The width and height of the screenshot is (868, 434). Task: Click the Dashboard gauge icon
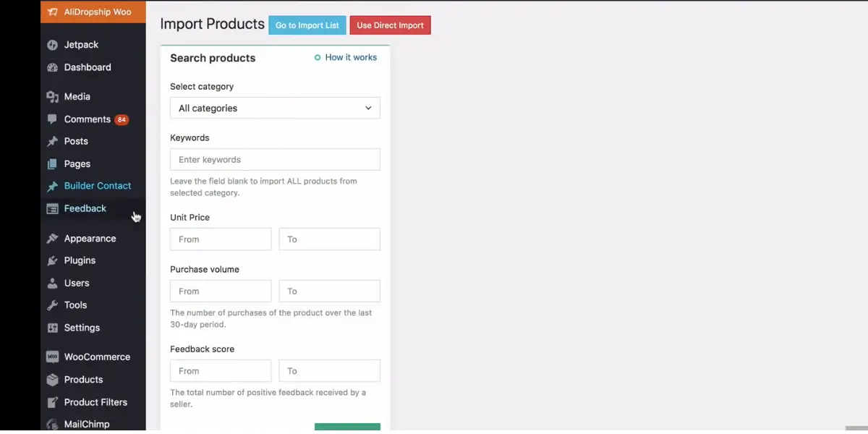click(52, 67)
